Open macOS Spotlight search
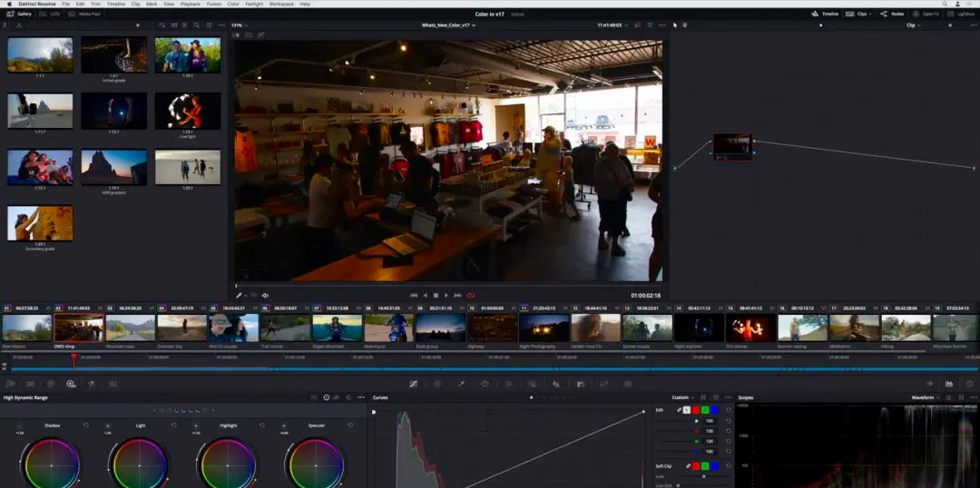 [x=946, y=4]
